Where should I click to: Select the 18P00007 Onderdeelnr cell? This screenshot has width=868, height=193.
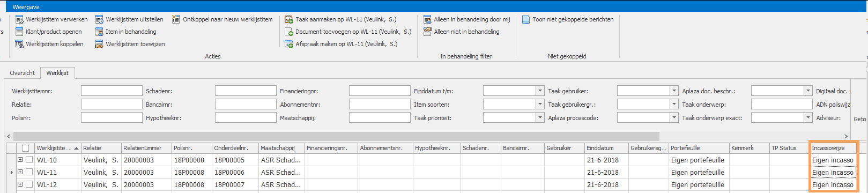(235, 184)
